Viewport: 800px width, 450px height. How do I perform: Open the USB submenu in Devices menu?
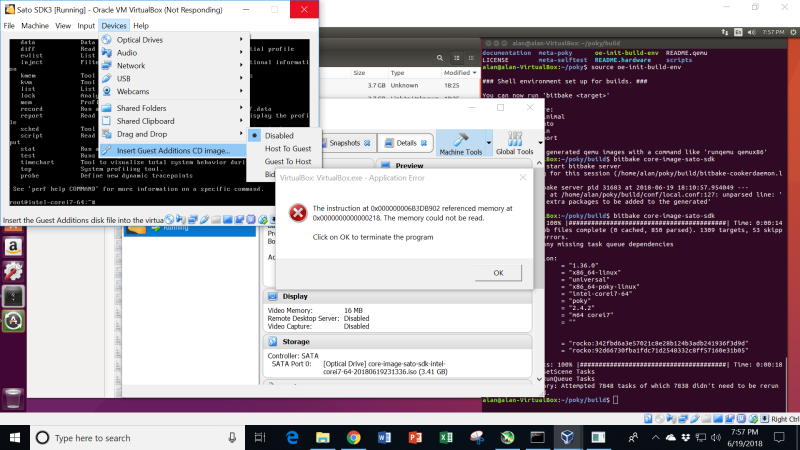(173, 79)
